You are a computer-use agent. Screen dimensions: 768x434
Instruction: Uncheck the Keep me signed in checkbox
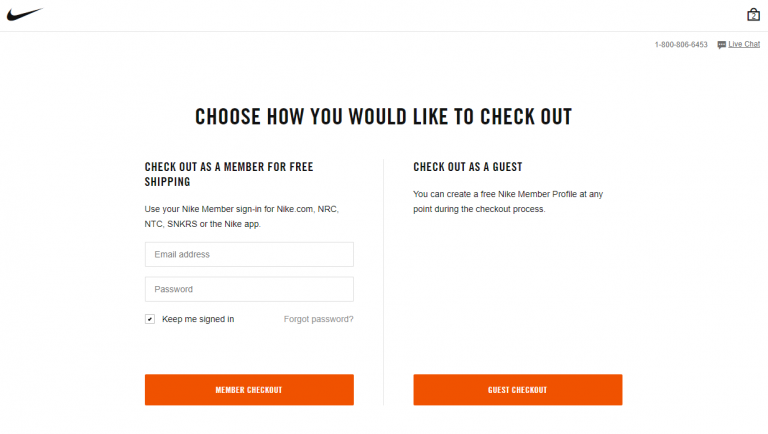150,319
